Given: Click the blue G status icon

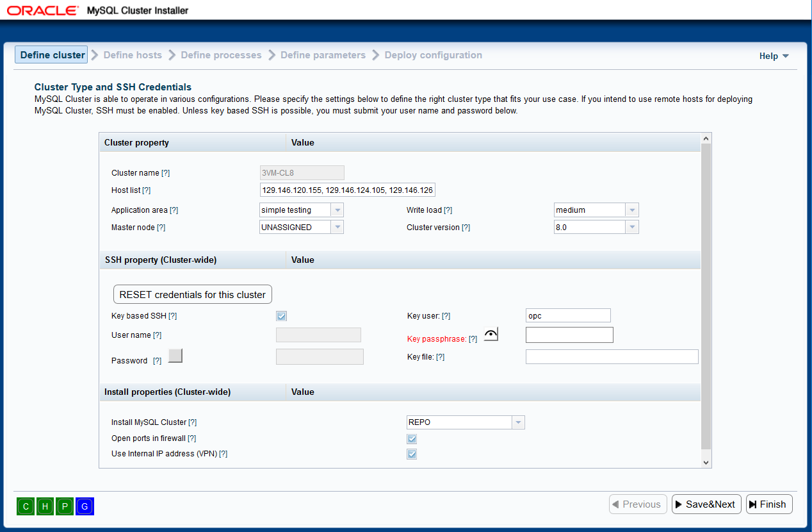Looking at the screenshot, I should tap(85, 506).
